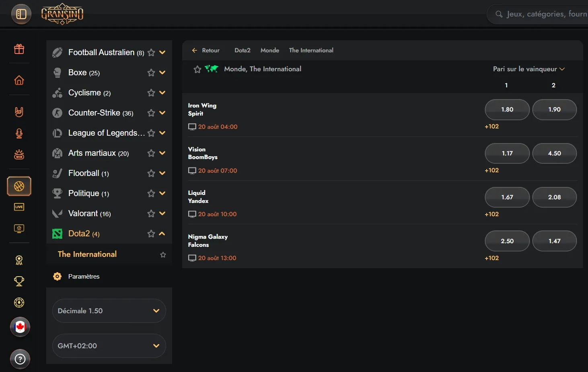Screen dimensions: 588x372
Task: Favorite Monde, The International header star
Action: tap(197, 69)
